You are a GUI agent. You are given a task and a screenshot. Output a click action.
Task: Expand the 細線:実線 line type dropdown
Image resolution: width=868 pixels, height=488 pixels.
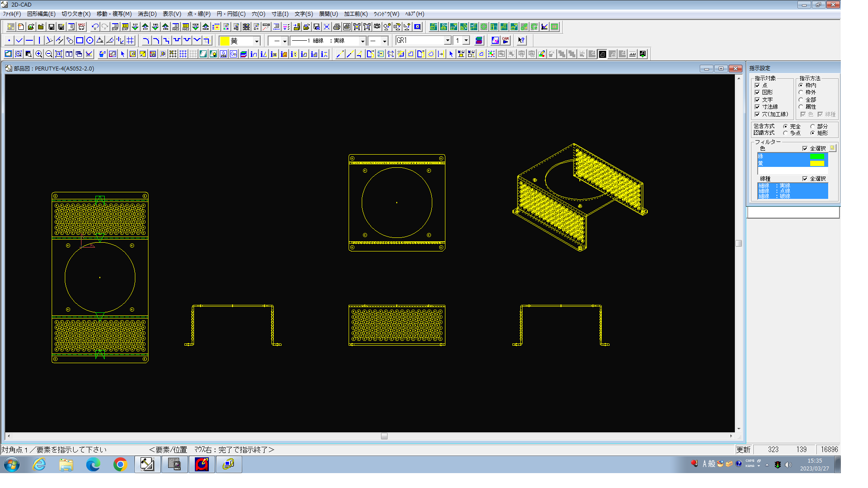pos(362,41)
